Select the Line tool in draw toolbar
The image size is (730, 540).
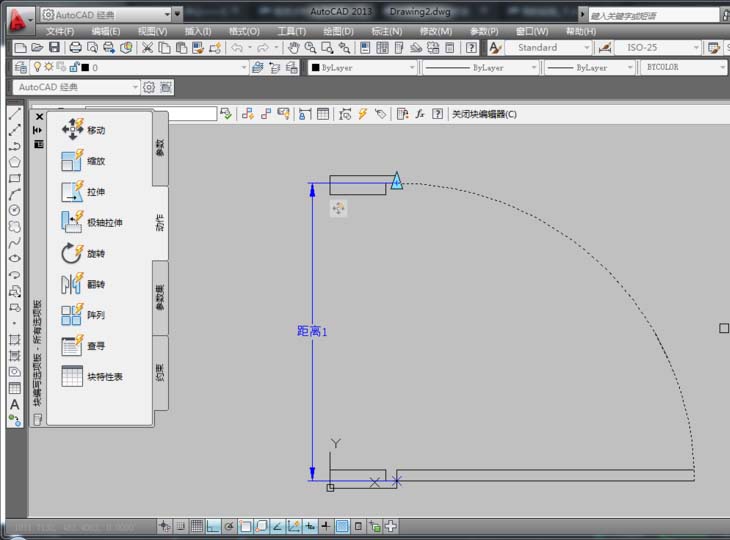(14, 115)
